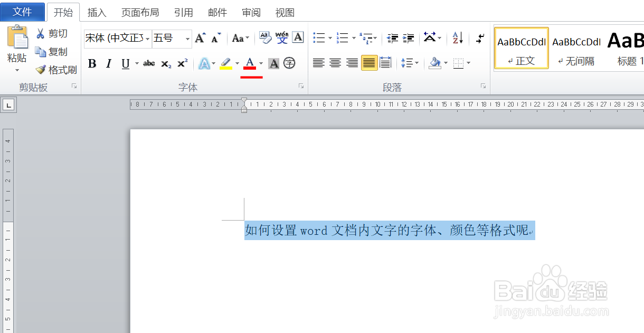
Task: Open the Aa change case dropdown
Action: (x=241, y=38)
